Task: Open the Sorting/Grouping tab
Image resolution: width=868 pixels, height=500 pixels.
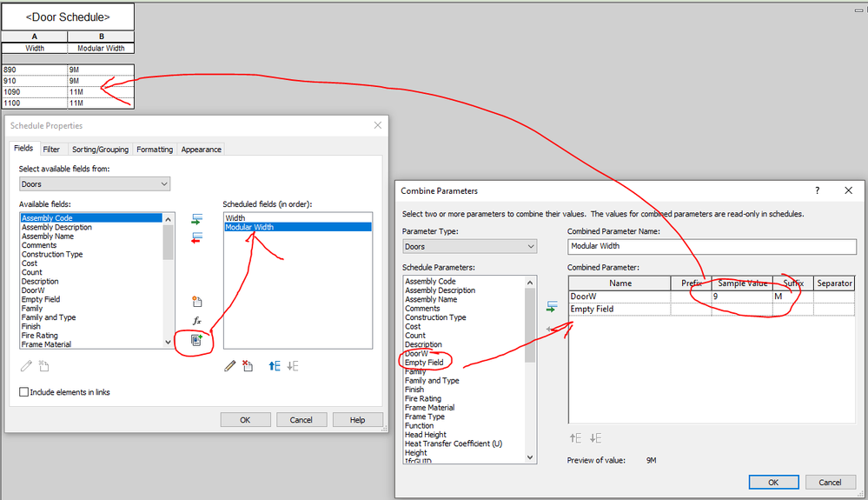Action: [100, 150]
